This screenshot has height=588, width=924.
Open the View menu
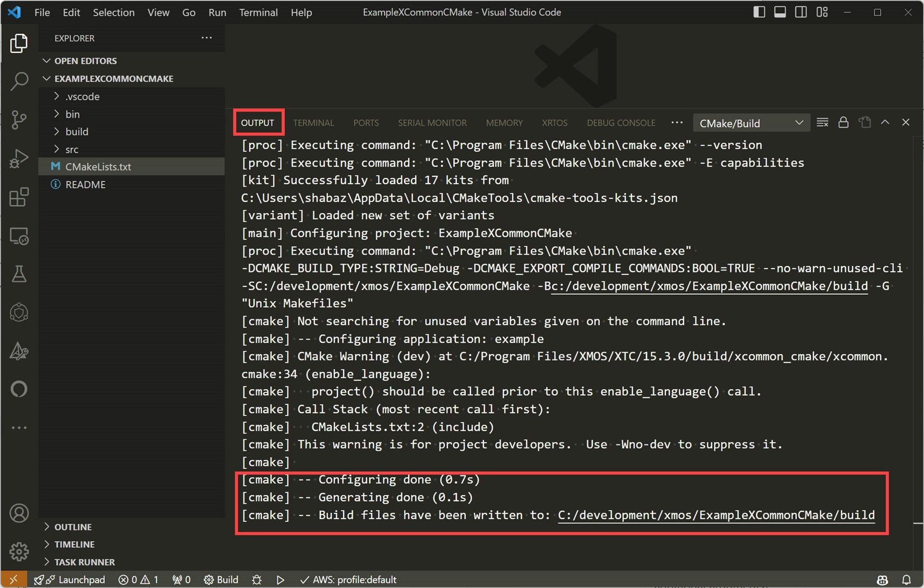(158, 12)
